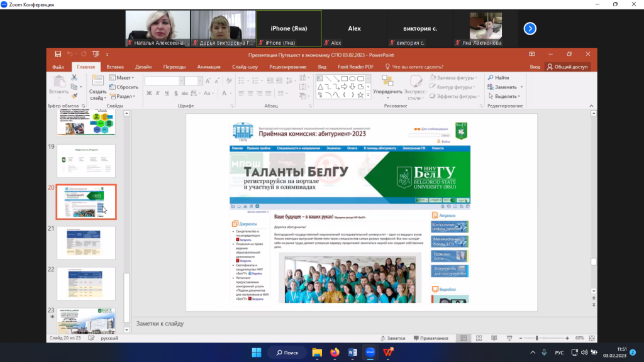The width and height of the screenshot is (644, 362).
Task: Collapse the ribbon with the chevron arrow
Action: (591, 106)
